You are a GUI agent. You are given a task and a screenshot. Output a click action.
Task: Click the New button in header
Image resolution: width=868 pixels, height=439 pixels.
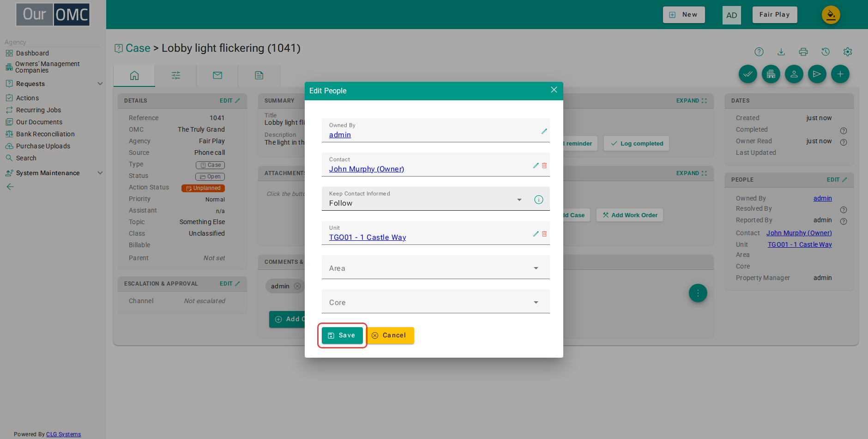pos(684,15)
